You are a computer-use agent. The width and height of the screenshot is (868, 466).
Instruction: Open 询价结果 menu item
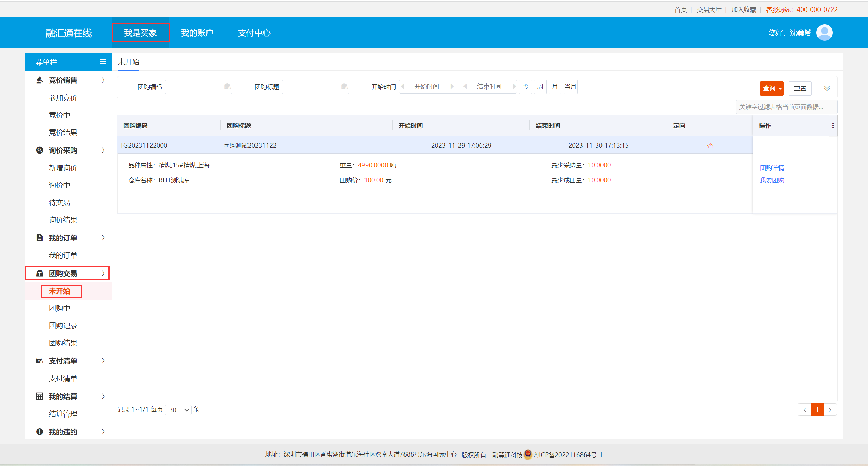63,220
